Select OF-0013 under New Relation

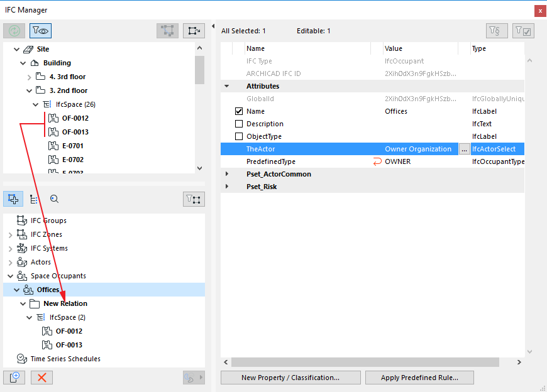[x=69, y=345]
